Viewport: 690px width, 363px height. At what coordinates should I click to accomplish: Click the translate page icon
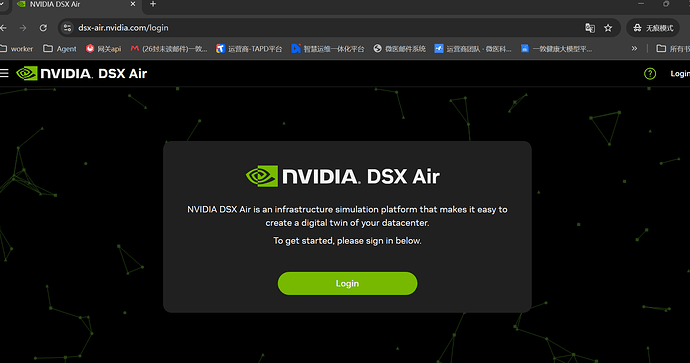pyautogui.click(x=590, y=28)
